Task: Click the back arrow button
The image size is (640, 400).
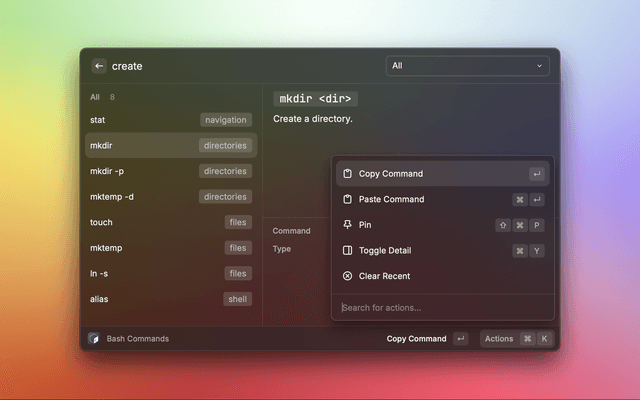Action: coord(99,66)
